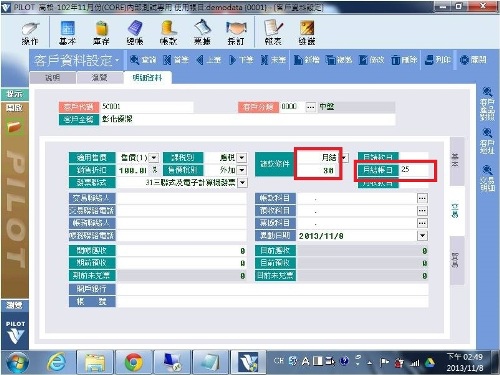Open the 帳款 accounts module icon
This screenshot has height=375, width=500.
click(168, 33)
